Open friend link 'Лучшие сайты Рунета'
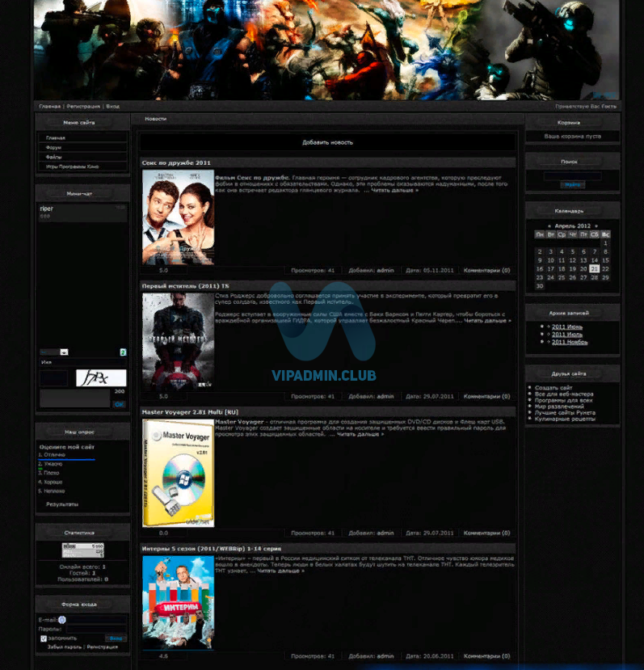Image resolution: width=644 pixels, height=670 pixels. pos(565,413)
